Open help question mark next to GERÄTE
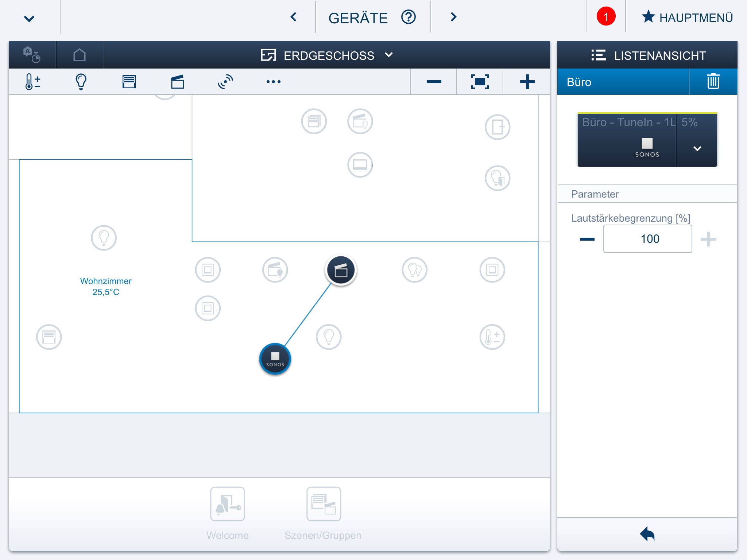 tap(409, 17)
